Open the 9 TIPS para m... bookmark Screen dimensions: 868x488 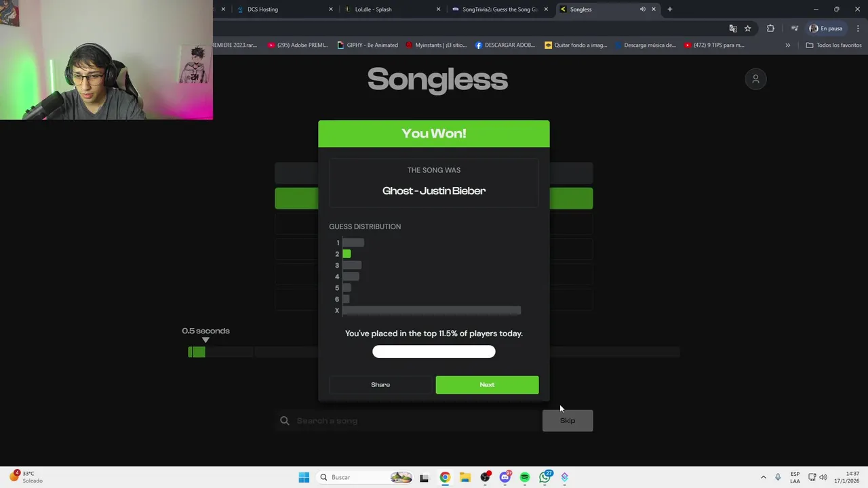point(714,45)
